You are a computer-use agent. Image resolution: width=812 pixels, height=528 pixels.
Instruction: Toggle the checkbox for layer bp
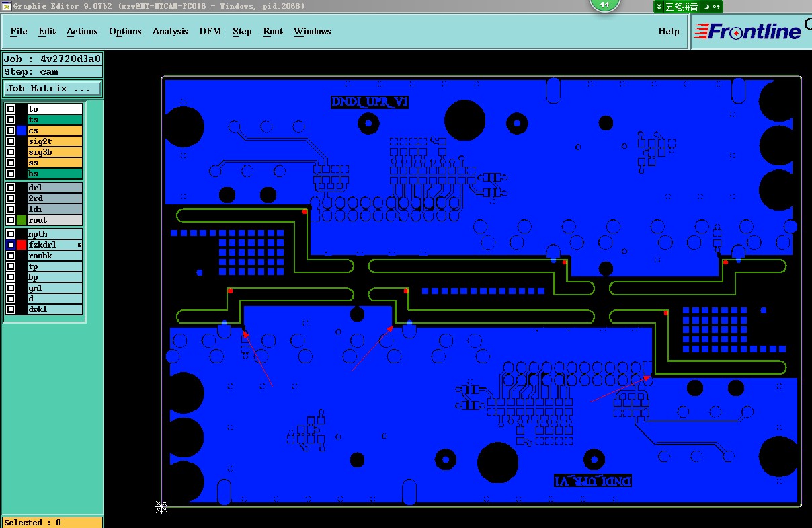pos(11,277)
